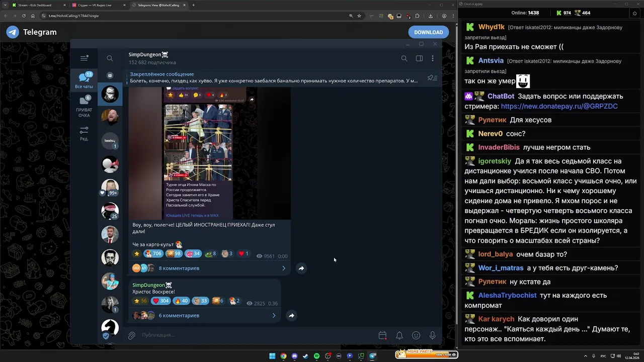
Task: Toggle the 34 pink reaction
Action: 194,254
